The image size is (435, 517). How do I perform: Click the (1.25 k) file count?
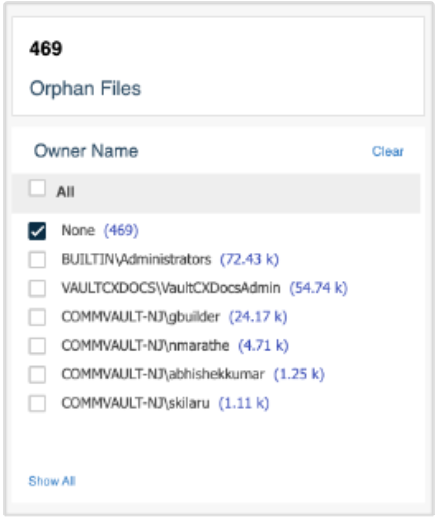point(299,374)
